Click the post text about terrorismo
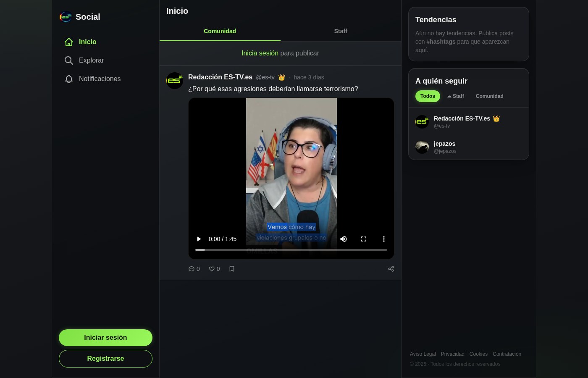 273,89
